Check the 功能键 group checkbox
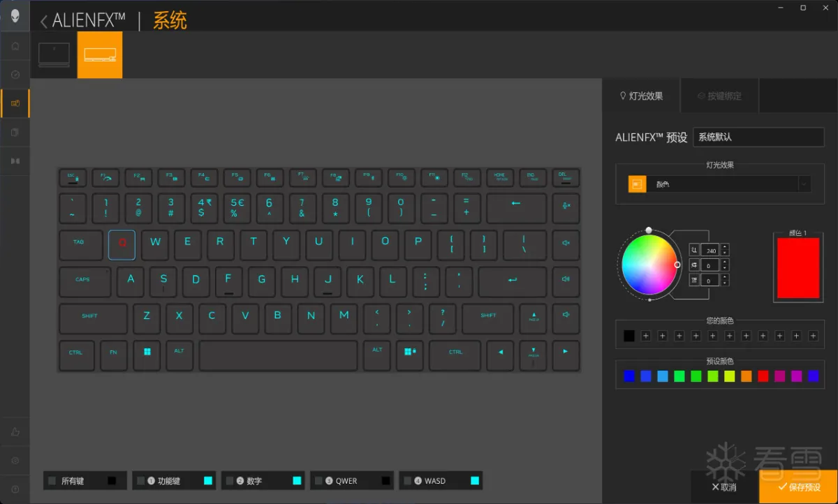The image size is (838, 504). click(141, 480)
